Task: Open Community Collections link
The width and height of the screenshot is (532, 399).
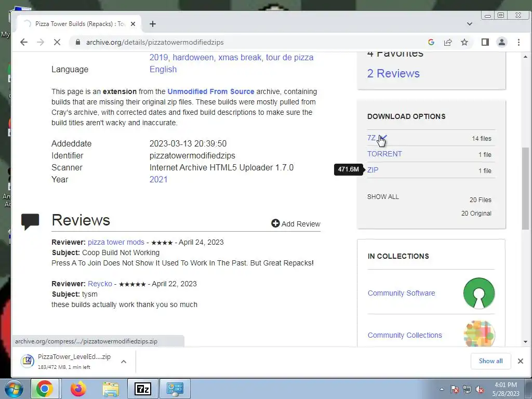Action: (x=404, y=335)
